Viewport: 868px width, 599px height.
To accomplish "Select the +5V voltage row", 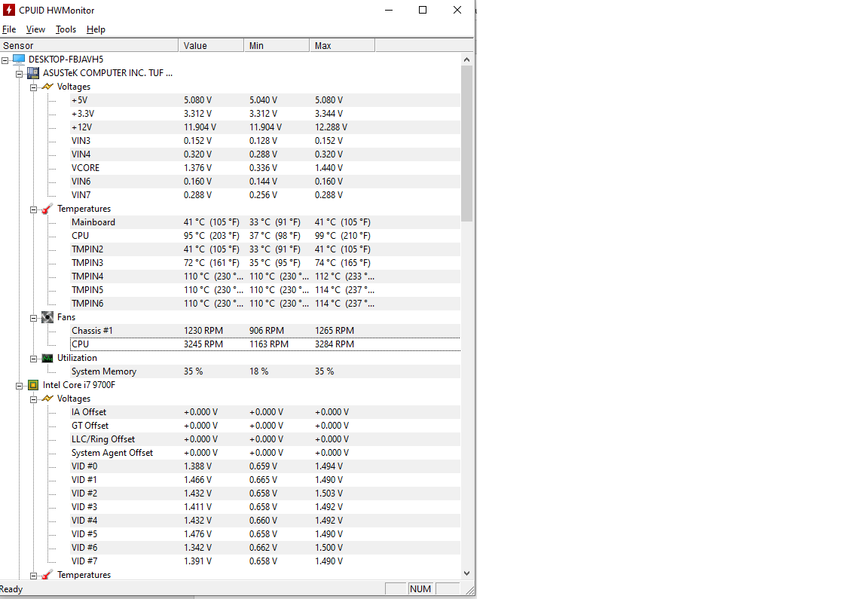I will pos(264,100).
